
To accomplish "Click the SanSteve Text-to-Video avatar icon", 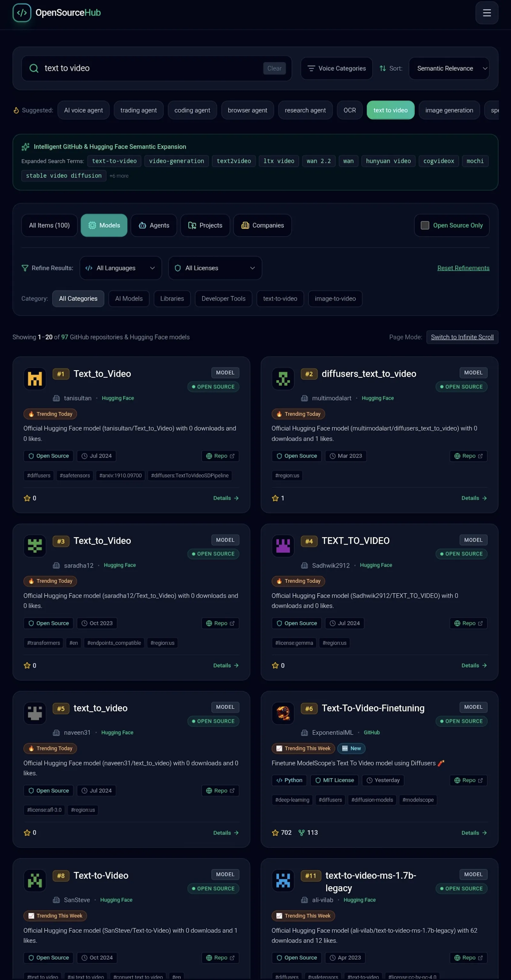I will tap(34, 880).
